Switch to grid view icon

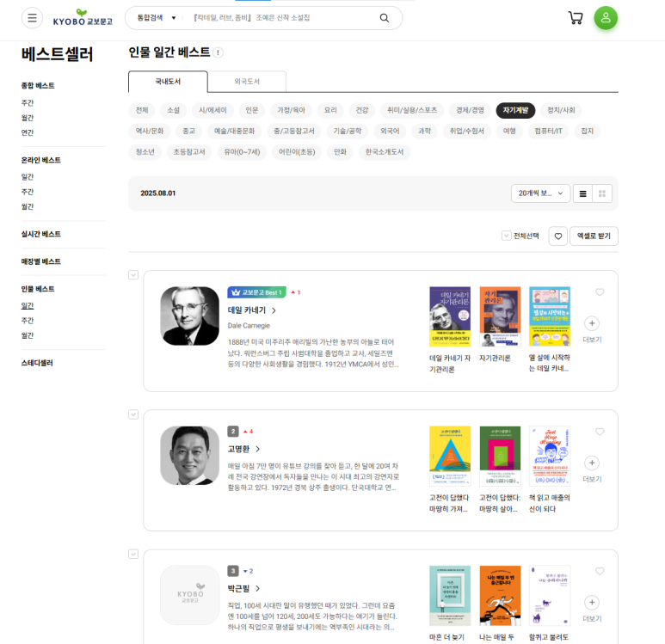point(602,193)
